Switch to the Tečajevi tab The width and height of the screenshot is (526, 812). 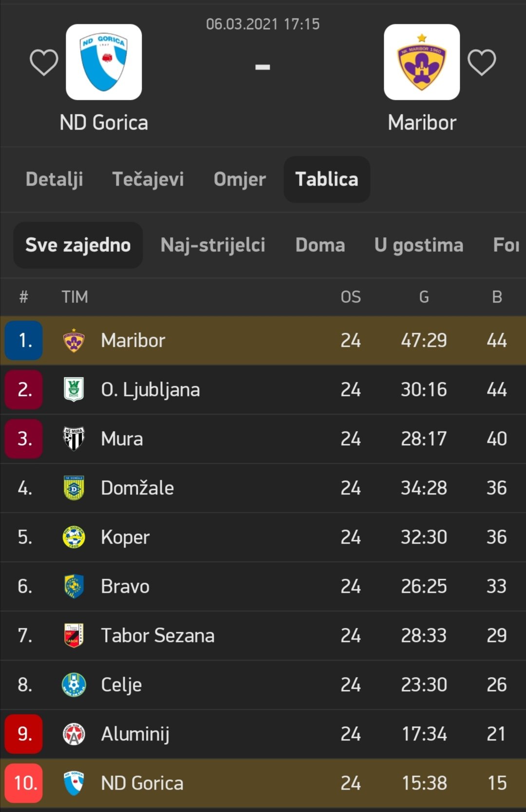[x=148, y=179]
